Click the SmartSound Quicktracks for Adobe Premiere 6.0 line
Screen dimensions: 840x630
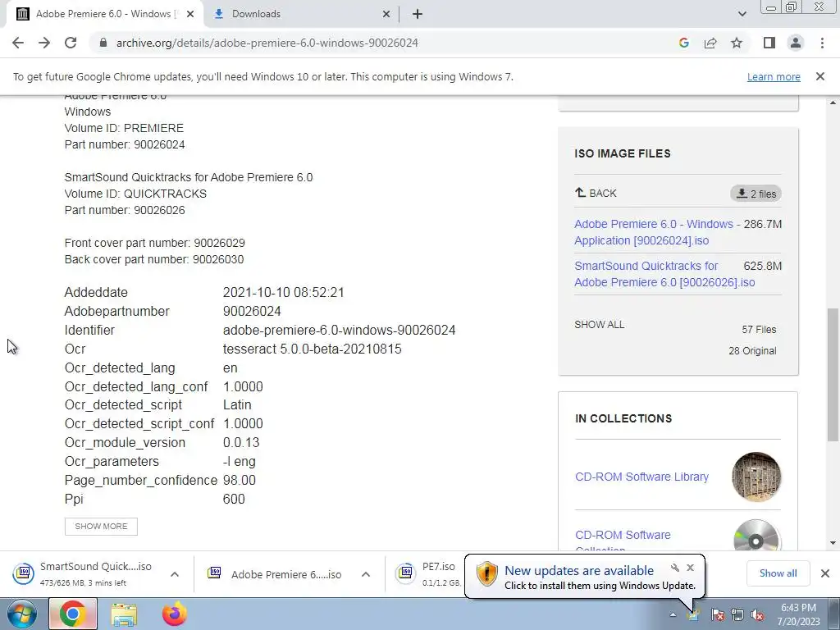click(x=189, y=177)
